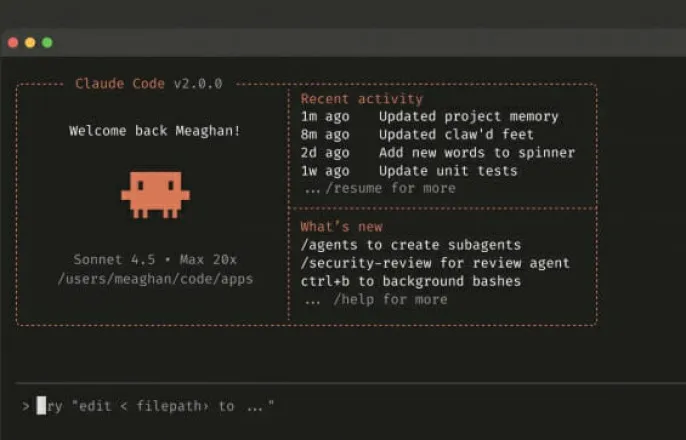This screenshot has height=440, width=686.
Task: Click the '8m ago' timestamp
Action: pos(325,134)
